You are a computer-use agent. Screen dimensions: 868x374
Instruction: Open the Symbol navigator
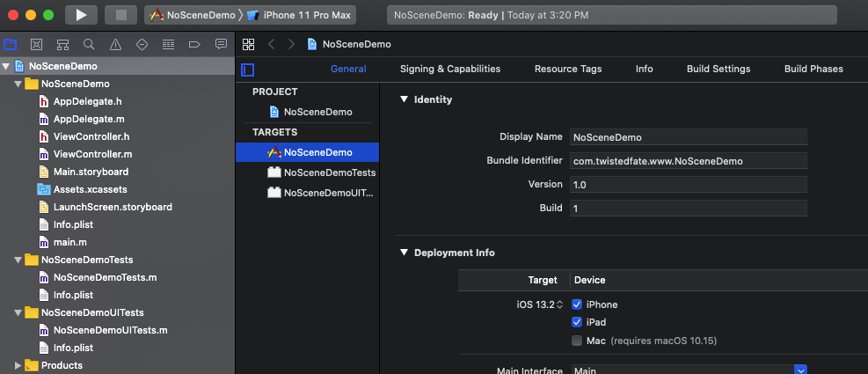pyautogui.click(x=62, y=44)
